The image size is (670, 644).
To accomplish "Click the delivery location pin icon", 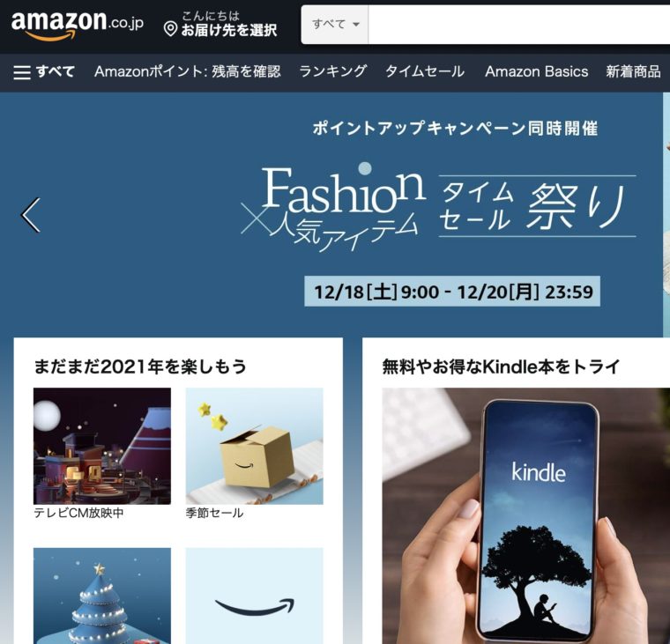I will tap(170, 29).
